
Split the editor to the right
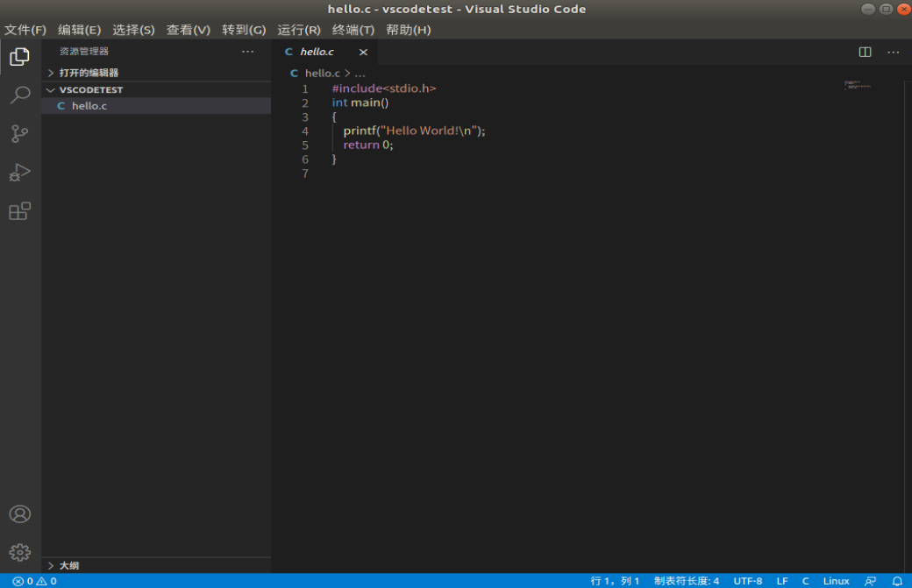pos(865,53)
